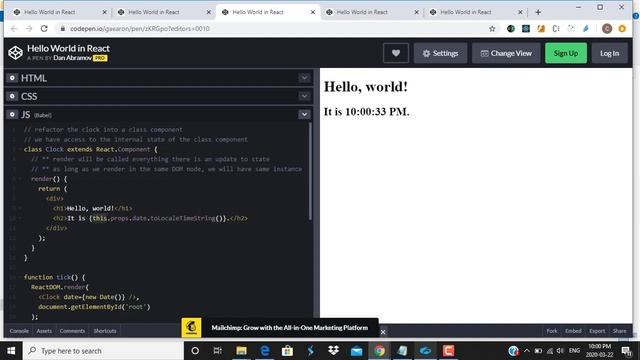The height and width of the screenshot is (360, 640).
Task: Open the notification center icon
Action: coord(626,351)
